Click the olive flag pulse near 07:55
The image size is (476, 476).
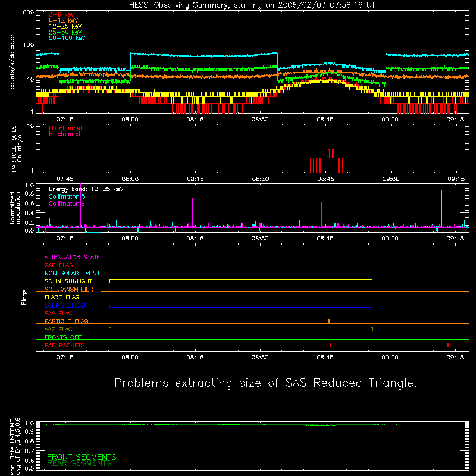[x=110, y=330]
